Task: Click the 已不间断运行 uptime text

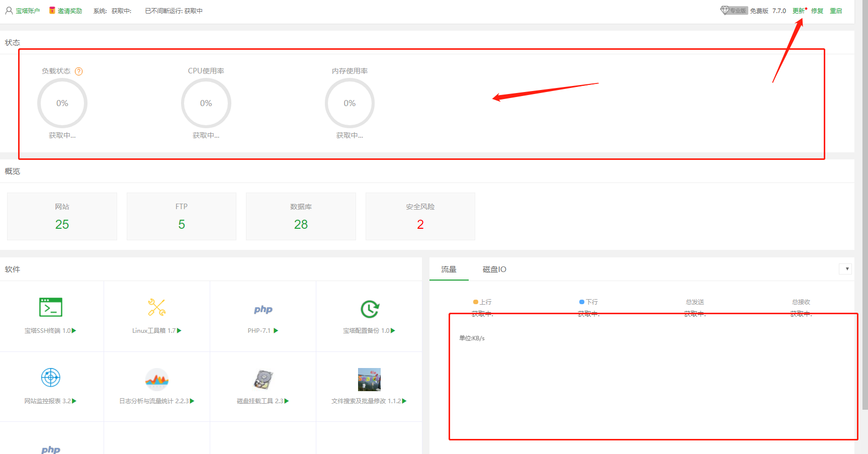Action: tap(173, 11)
